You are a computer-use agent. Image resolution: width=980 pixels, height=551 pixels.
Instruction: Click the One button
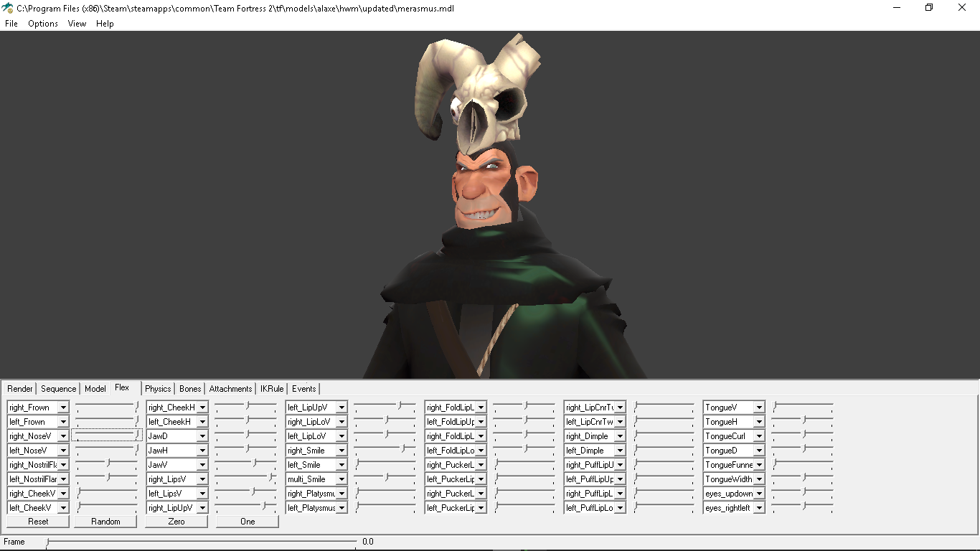point(248,522)
